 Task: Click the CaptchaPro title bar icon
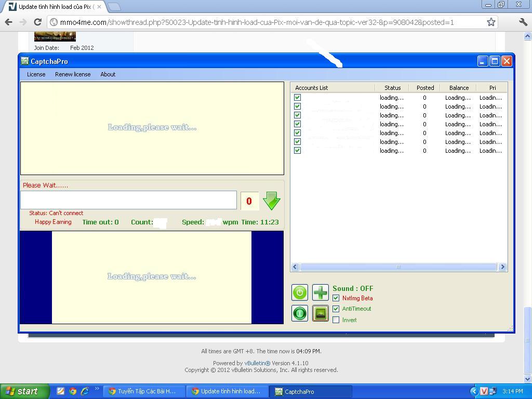(x=25, y=61)
